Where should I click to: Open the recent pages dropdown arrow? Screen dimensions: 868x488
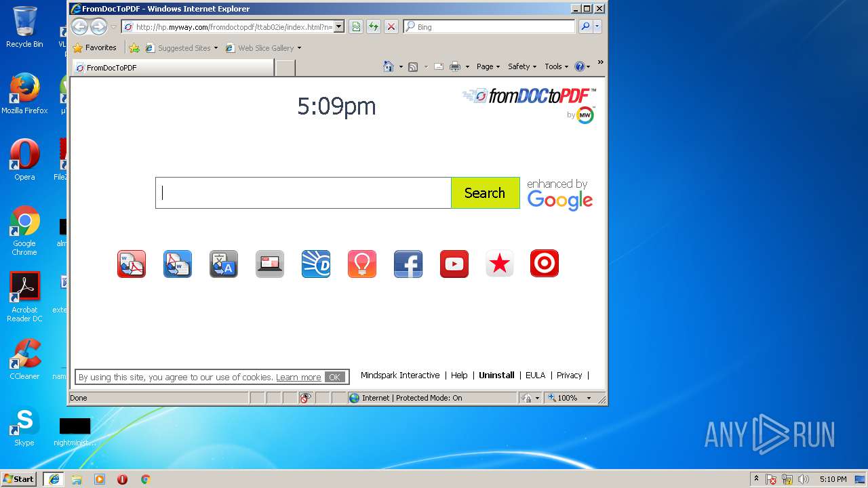[x=113, y=26]
